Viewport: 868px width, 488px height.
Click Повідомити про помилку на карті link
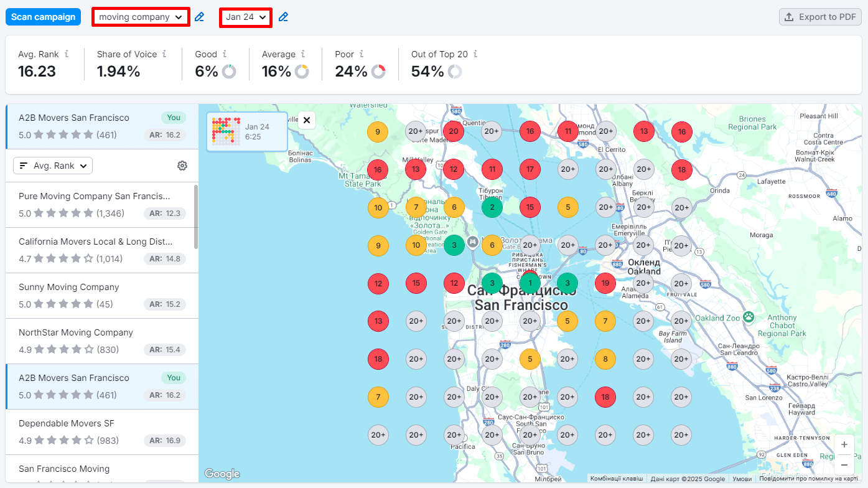coord(809,479)
